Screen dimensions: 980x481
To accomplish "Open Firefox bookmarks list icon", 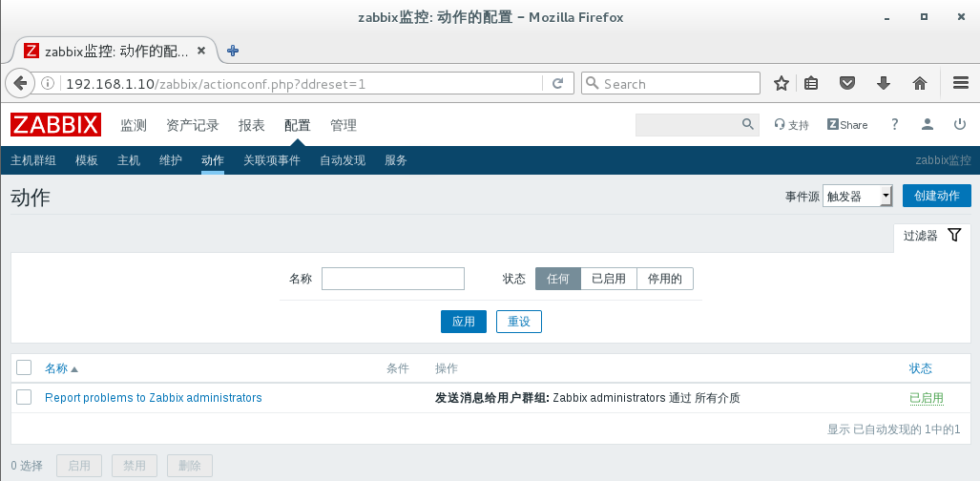I will (x=811, y=83).
